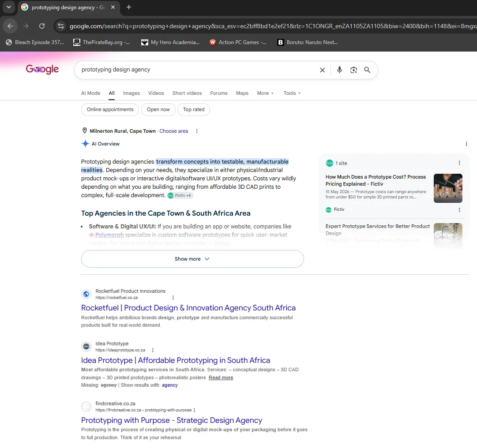
Task: Expand AI Overview with Show more
Action: 192,259
